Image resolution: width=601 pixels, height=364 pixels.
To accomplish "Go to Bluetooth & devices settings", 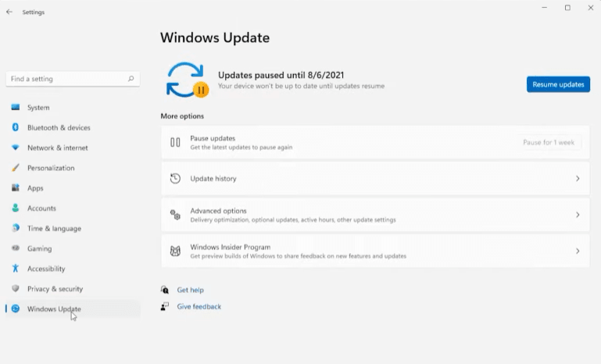I will pyautogui.click(x=73, y=127).
